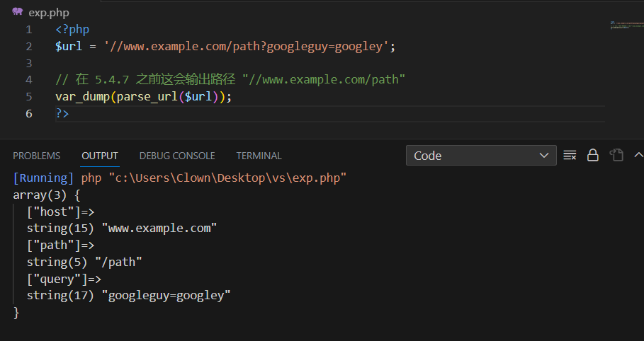The height and width of the screenshot is (341, 644).
Task: Click the PHP elephant file icon
Action: [17, 11]
